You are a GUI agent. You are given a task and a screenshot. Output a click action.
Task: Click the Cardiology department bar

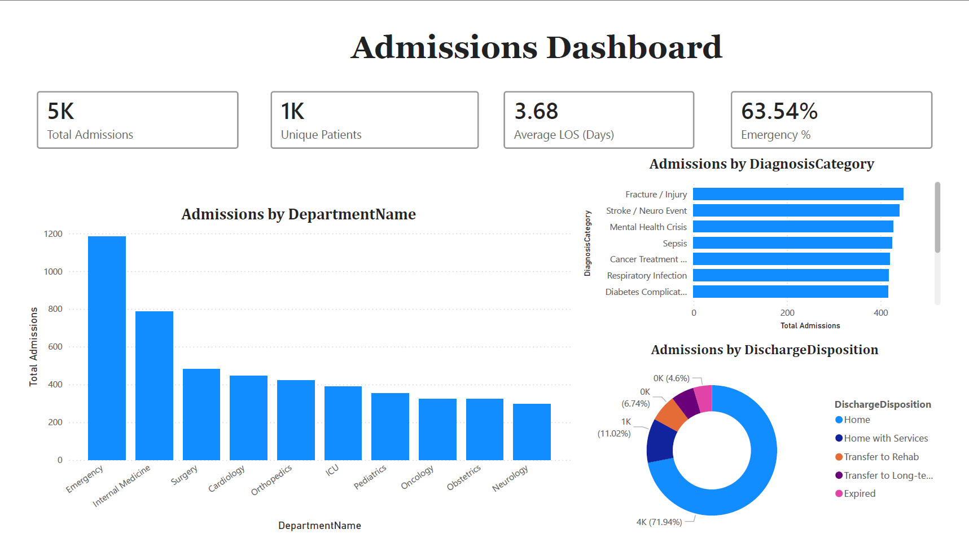pyautogui.click(x=248, y=418)
